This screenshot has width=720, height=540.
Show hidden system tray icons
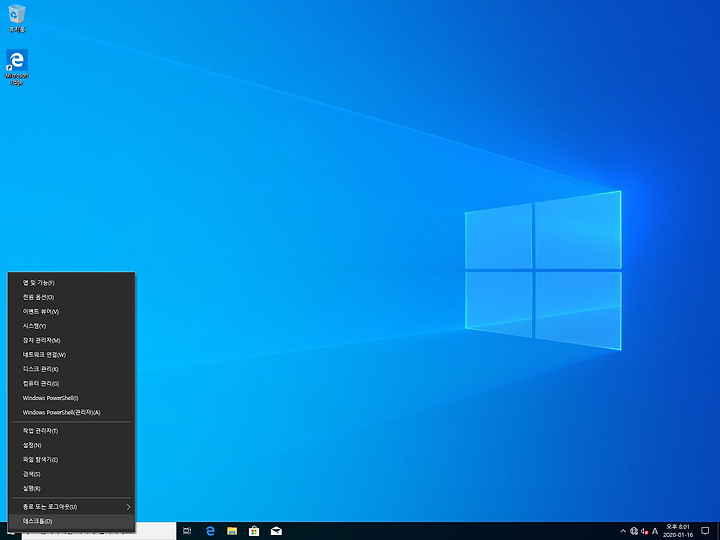click(623, 531)
